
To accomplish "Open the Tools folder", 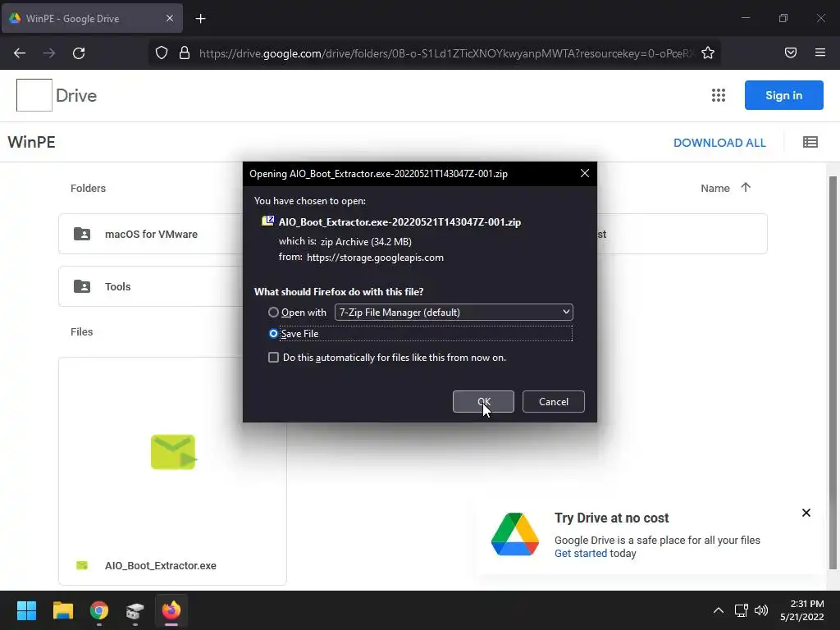I will (x=151, y=286).
